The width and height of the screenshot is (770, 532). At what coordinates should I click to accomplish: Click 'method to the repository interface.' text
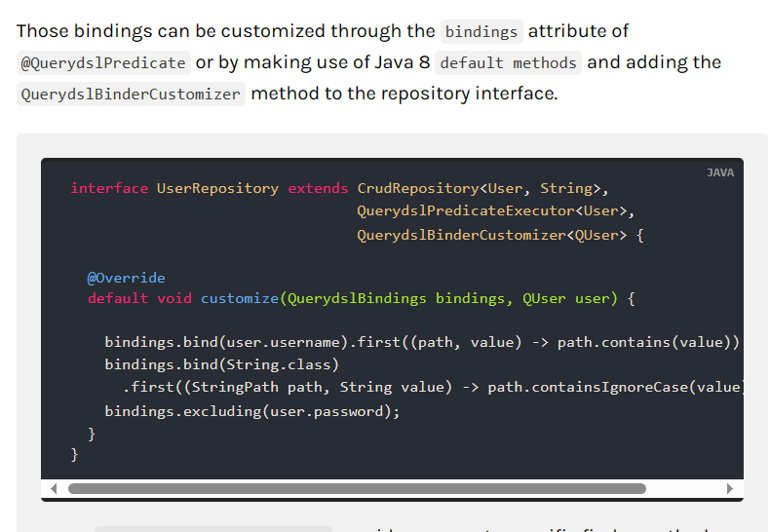[404, 94]
